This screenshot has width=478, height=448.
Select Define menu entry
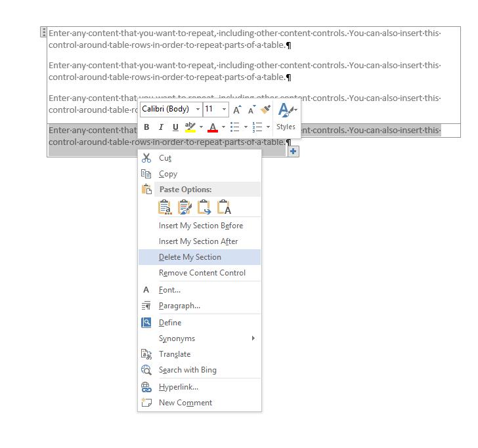[200, 323]
